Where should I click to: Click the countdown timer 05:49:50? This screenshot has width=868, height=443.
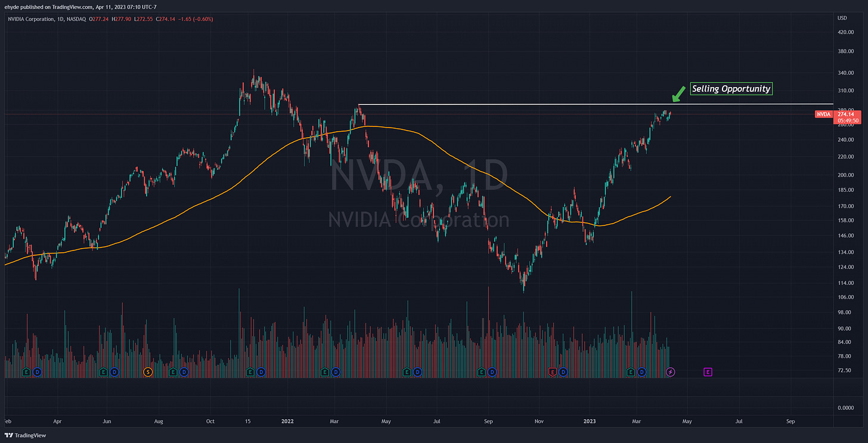pos(848,120)
